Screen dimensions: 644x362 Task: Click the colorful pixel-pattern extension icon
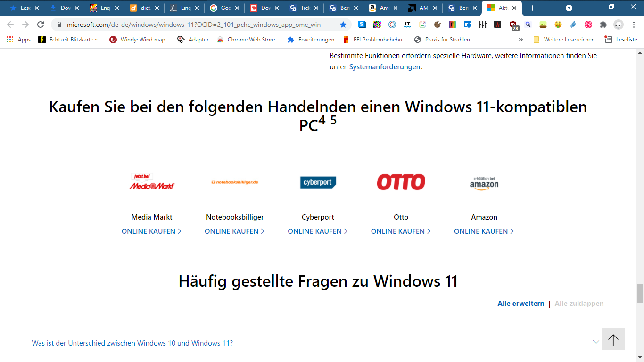click(x=377, y=25)
